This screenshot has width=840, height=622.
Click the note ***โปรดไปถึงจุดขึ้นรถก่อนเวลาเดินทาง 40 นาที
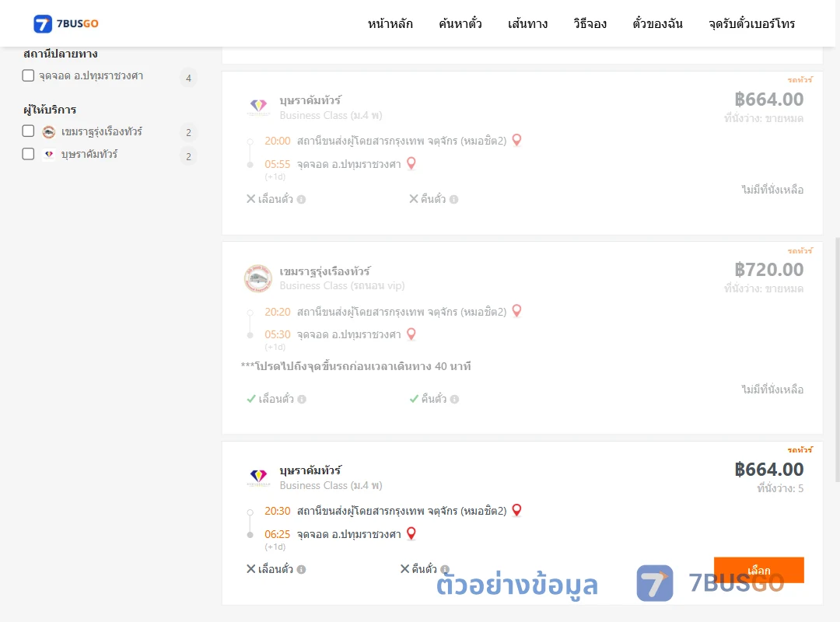coord(355,366)
